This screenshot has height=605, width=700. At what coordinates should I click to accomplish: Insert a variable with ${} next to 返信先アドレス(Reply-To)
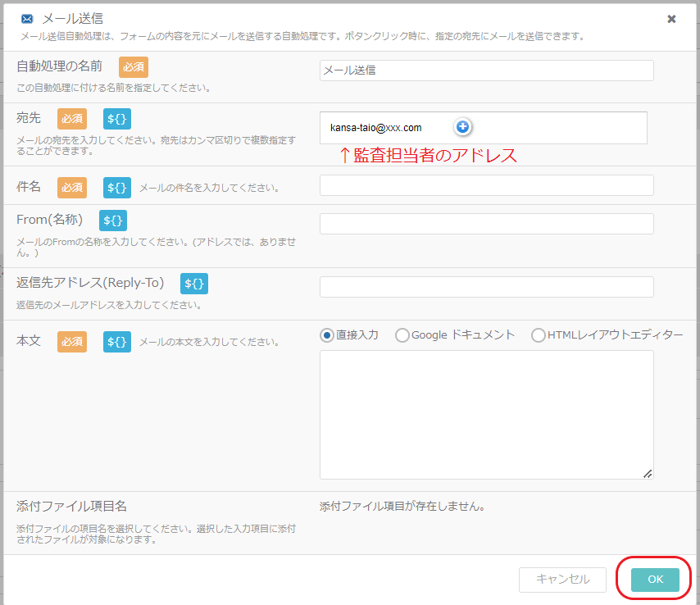pos(194,284)
